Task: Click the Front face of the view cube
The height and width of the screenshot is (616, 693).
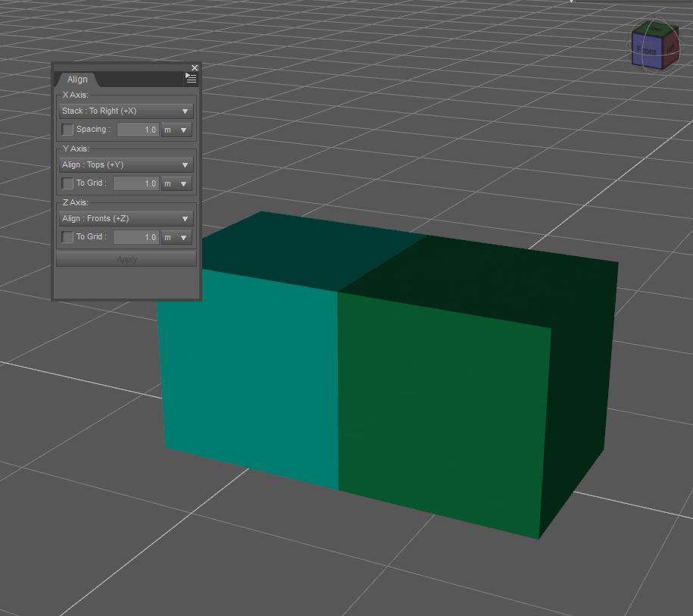Action: [x=647, y=51]
